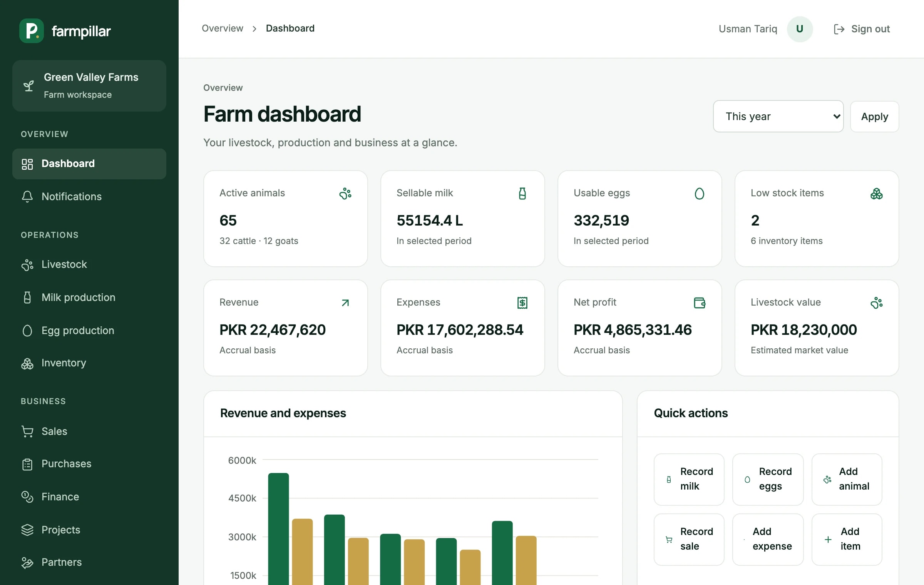This screenshot has height=585, width=924.
Task: Click the bottle icon on Sellable milk card
Action: click(x=522, y=194)
